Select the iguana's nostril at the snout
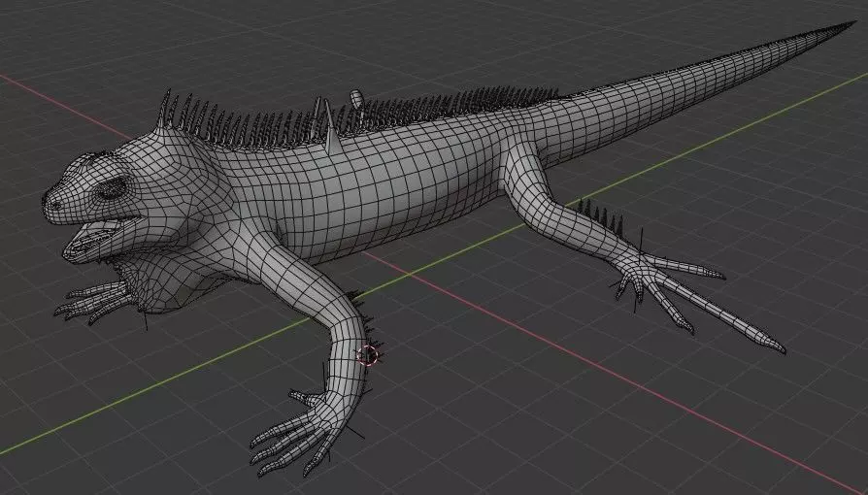The width and height of the screenshot is (868, 495). tap(55, 206)
